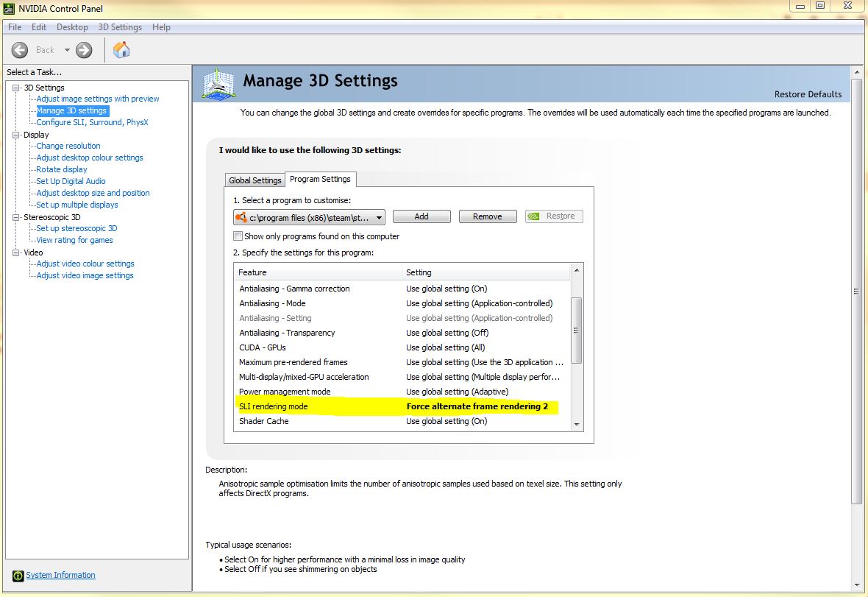This screenshot has width=868, height=597.
Task: Click the main panel scroll down arrow
Action: pyautogui.click(x=856, y=584)
